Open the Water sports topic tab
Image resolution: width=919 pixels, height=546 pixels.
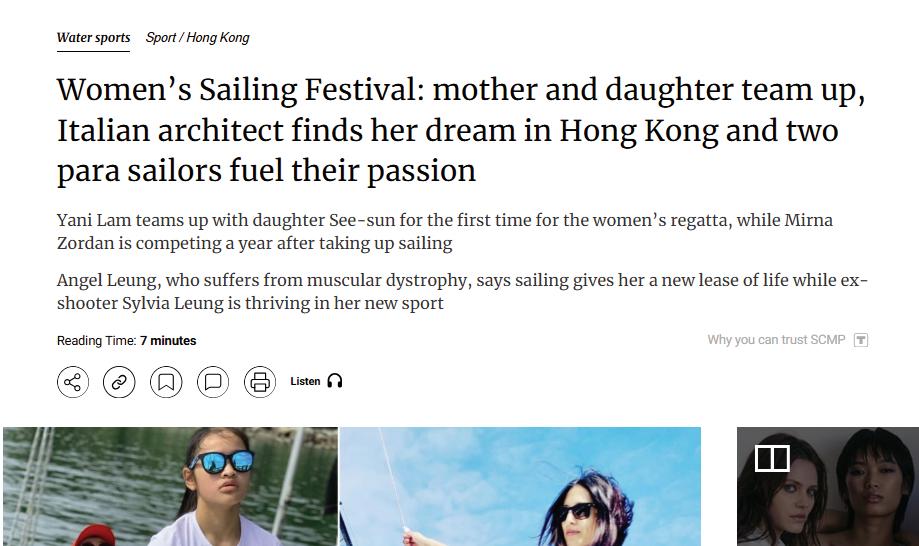click(x=93, y=37)
